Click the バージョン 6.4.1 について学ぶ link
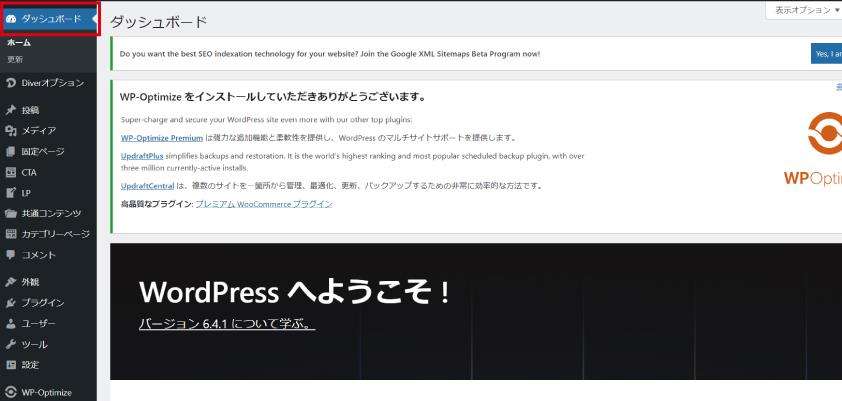Screen dimensions: 842x401 coord(227,325)
